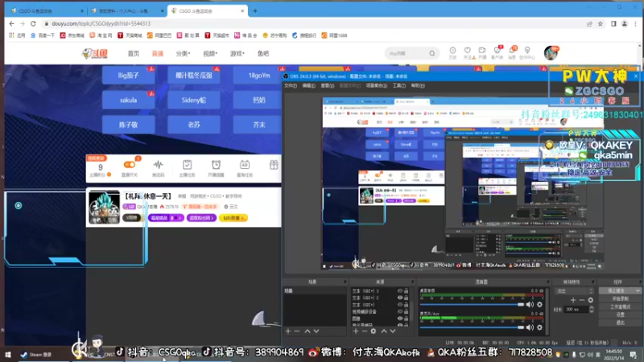Click the search magnifier icon on Douyu
644x362 pixels.
[432, 53]
